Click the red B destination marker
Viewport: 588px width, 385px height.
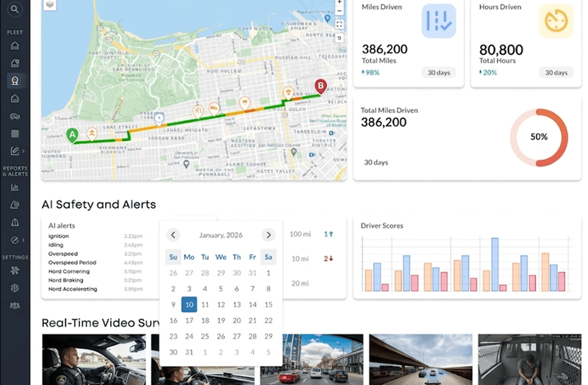320,87
